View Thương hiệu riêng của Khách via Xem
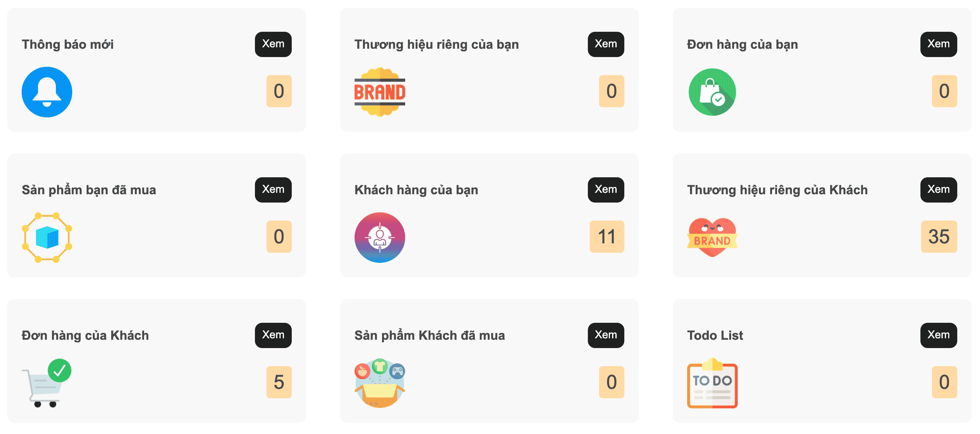This screenshot has height=434, width=980. (938, 190)
